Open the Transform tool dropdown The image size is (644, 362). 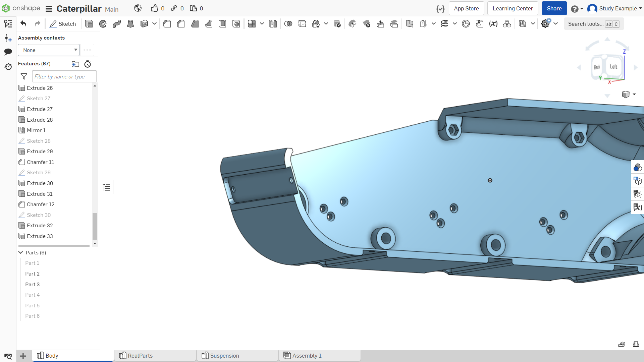tap(326, 24)
